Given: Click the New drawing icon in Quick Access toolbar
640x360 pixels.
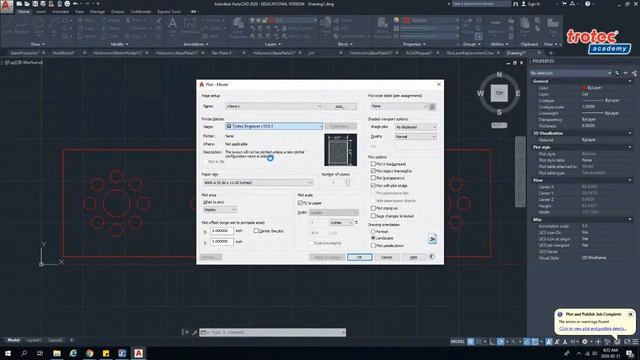Looking at the screenshot, I should (19, 4).
